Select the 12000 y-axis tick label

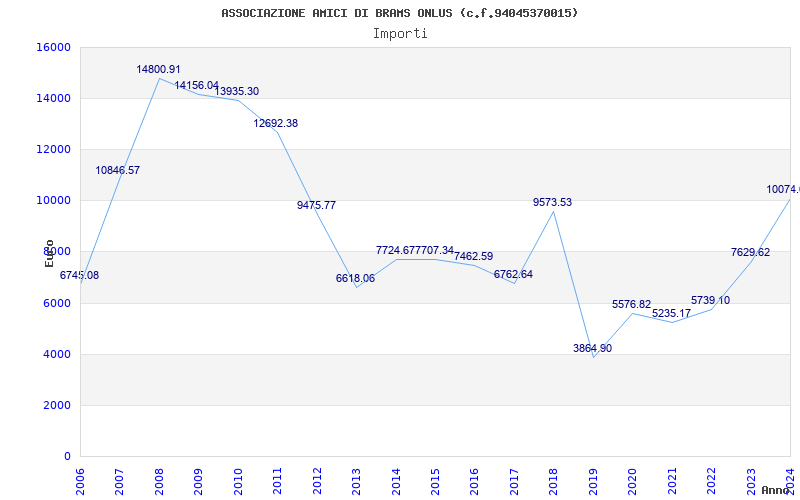click(54, 149)
